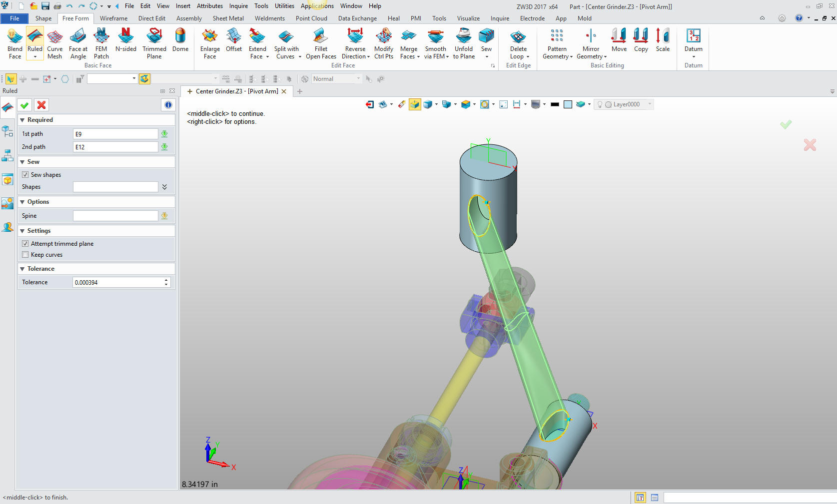Select the Dome tool
The height and width of the screenshot is (504, 837).
pos(180,40)
